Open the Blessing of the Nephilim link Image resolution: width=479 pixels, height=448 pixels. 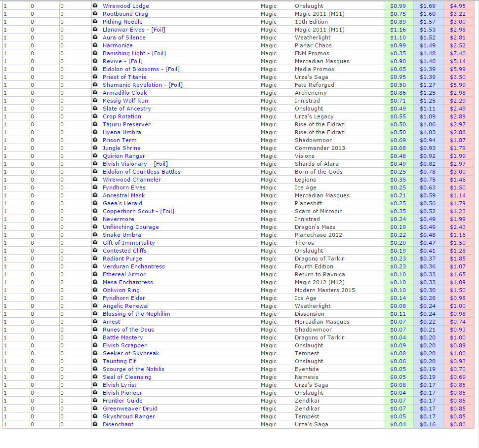[136, 314]
